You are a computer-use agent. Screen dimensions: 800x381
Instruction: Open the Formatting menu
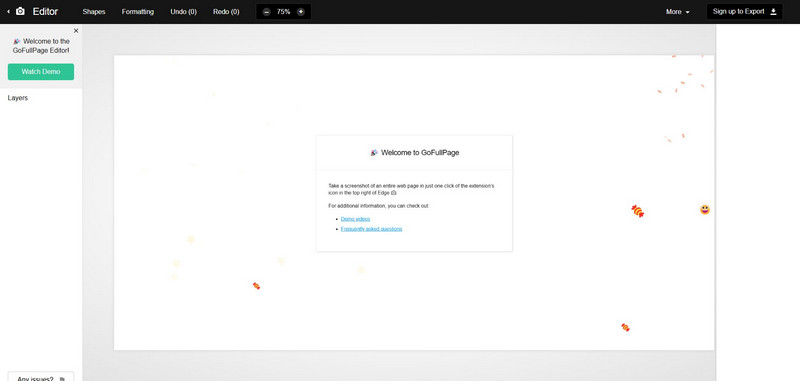pos(138,12)
